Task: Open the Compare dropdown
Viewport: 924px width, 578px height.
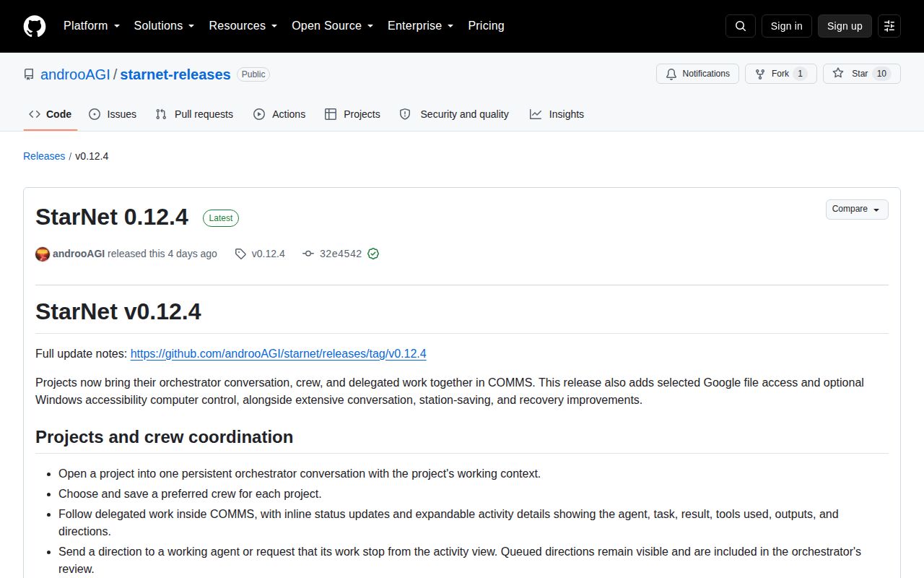Action: 857,210
